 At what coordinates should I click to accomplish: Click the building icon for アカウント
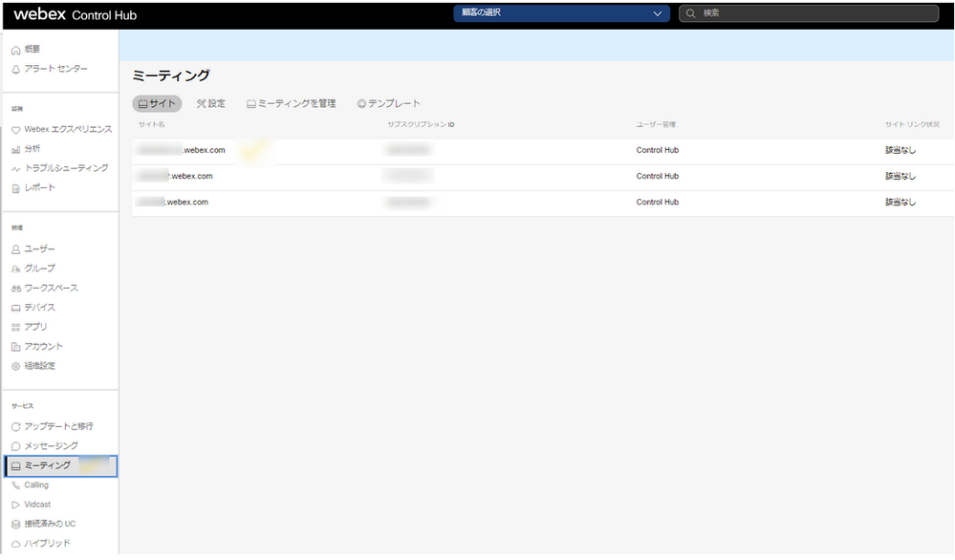coord(16,347)
